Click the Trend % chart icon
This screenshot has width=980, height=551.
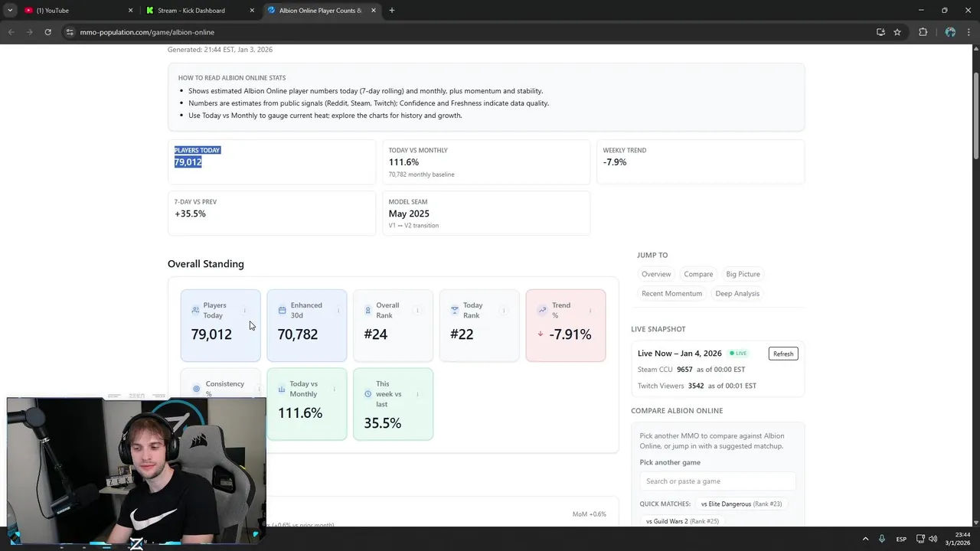[x=542, y=310]
